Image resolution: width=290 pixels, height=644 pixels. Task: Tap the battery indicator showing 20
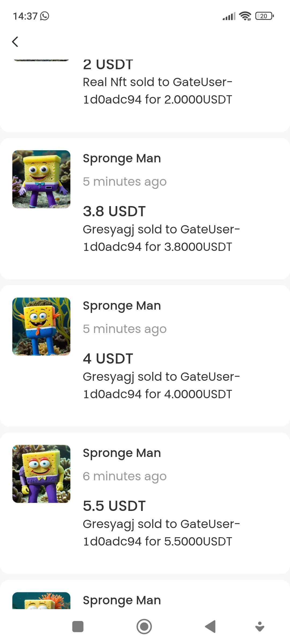(x=265, y=16)
